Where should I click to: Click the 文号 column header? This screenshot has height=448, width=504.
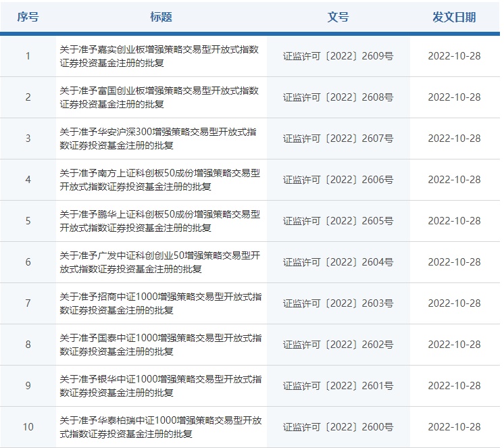pyautogui.click(x=338, y=17)
